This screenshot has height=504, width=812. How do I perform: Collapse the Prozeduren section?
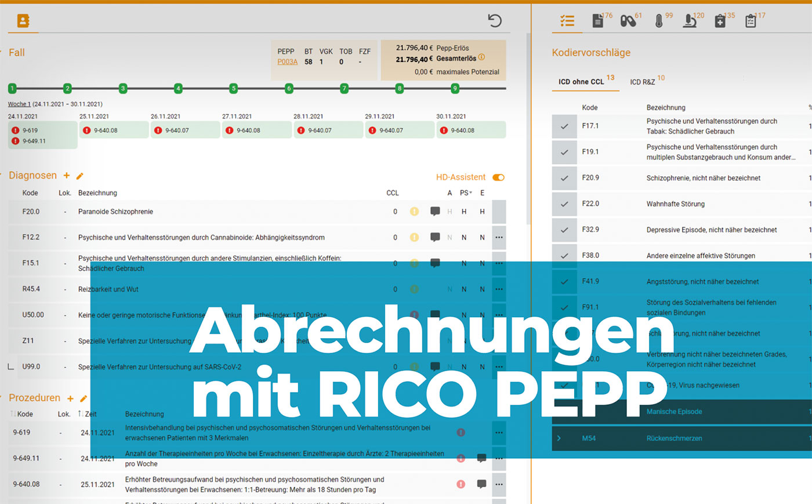[x=2, y=397]
